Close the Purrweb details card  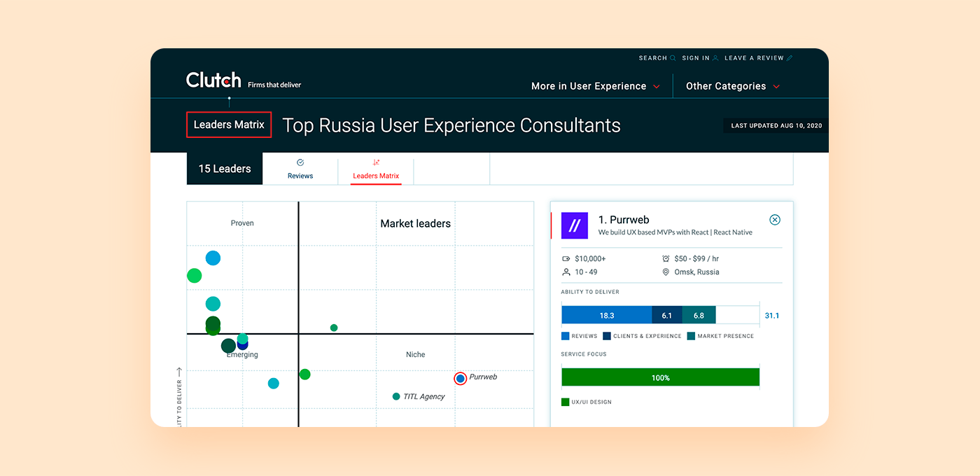[775, 220]
